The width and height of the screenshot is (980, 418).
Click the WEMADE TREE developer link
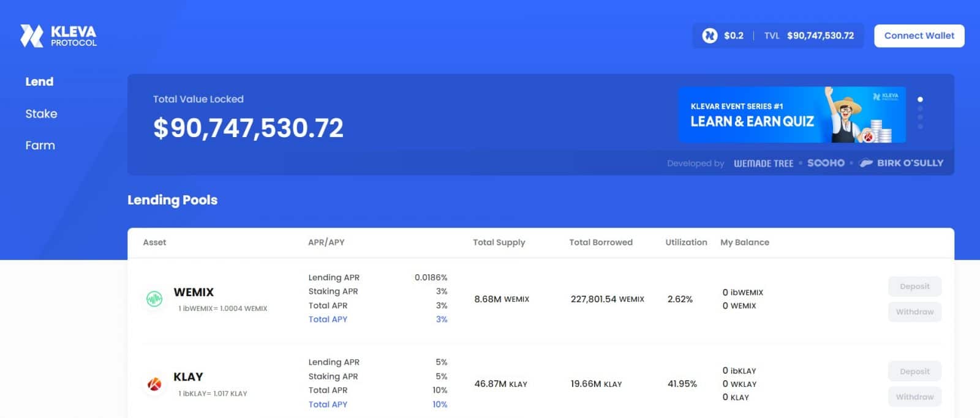pyautogui.click(x=763, y=163)
